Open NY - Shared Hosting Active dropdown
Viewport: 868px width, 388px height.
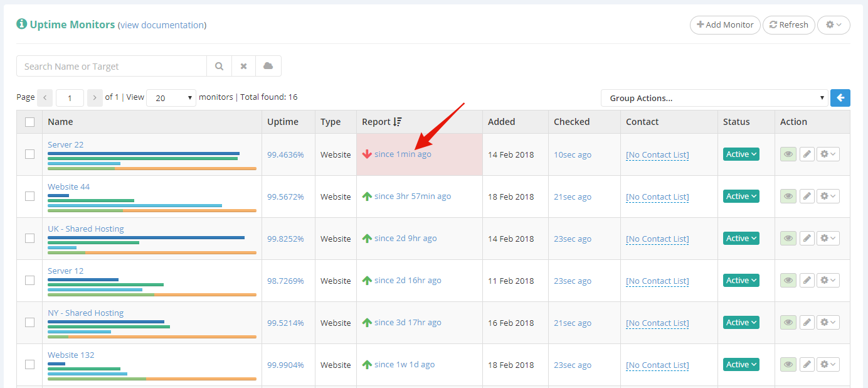741,323
